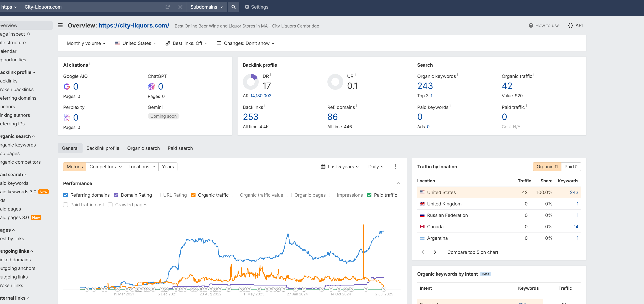Viewport: 644px width, 304px height.
Task: Toggle the hamburger sidebar menu icon
Action: pos(60,25)
